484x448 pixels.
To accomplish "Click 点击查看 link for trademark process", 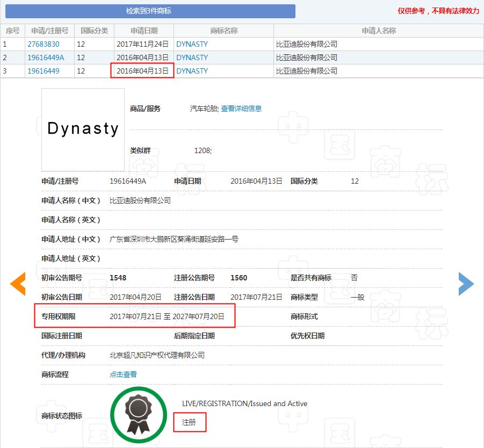I will pos(123,374).
